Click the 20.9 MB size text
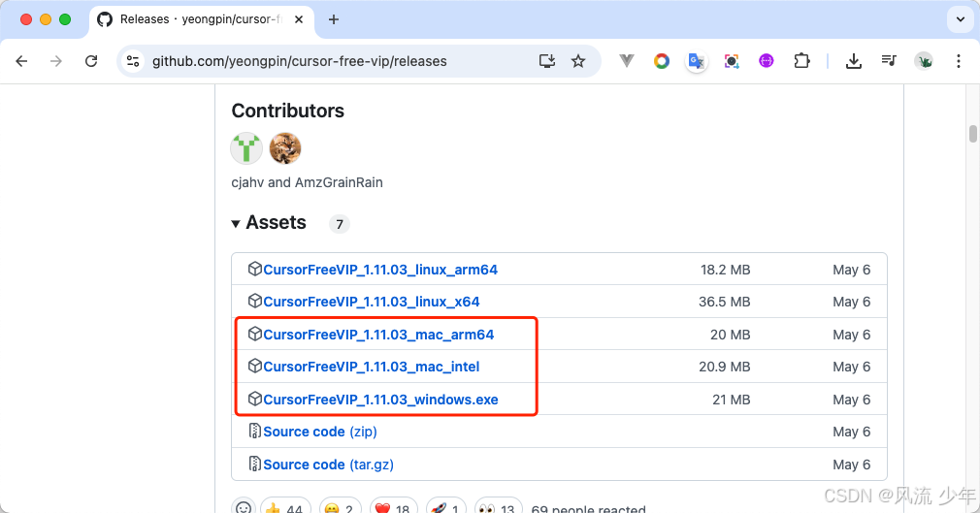Viewport: 980px width, 513px height. [725, 367]
